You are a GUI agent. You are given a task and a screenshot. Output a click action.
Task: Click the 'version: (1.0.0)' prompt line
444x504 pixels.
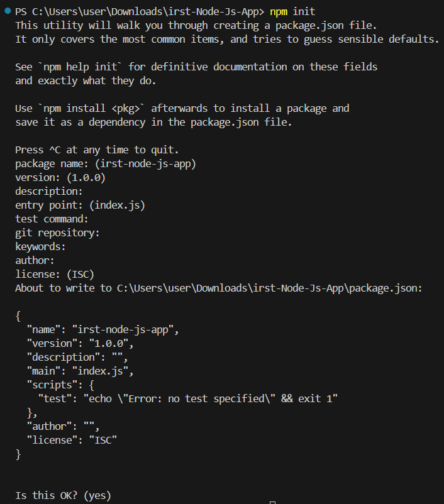pos(60,178)
